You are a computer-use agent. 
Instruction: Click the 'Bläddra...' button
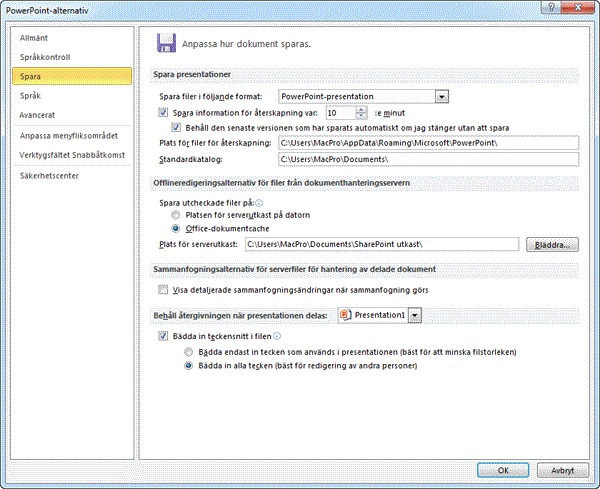pos(552,244)
